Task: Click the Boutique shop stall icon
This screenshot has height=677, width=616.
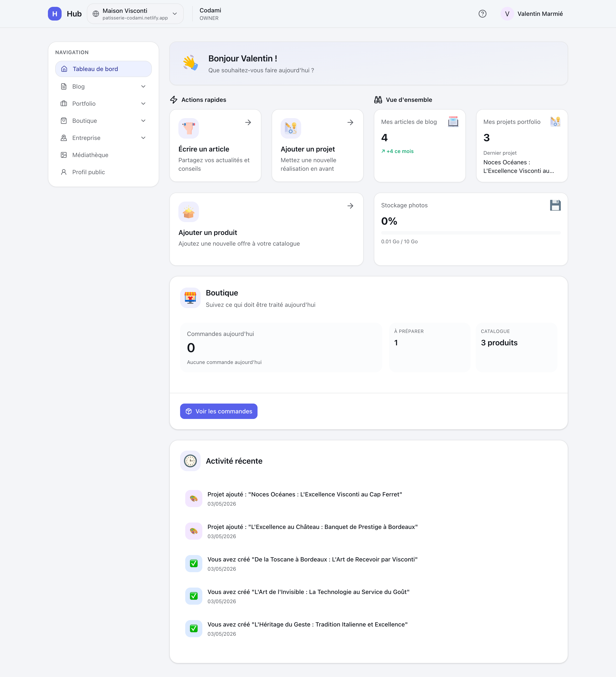Action: (190, 298)
